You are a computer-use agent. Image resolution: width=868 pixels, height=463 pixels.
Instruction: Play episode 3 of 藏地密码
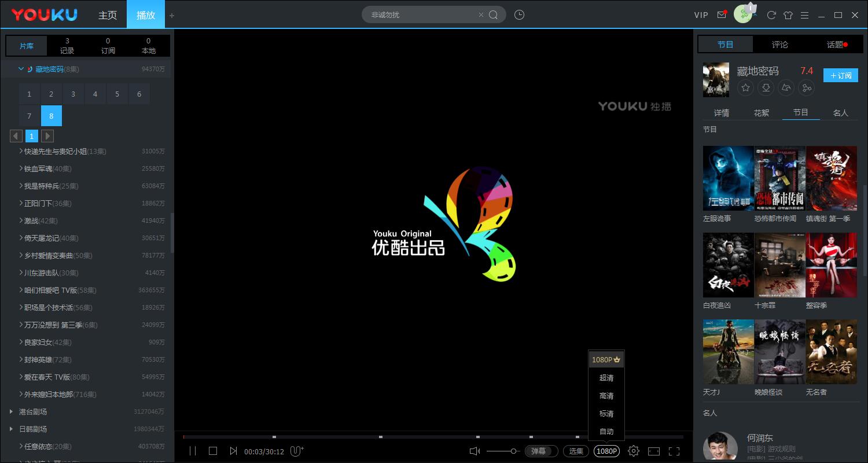tap(73, 94)
